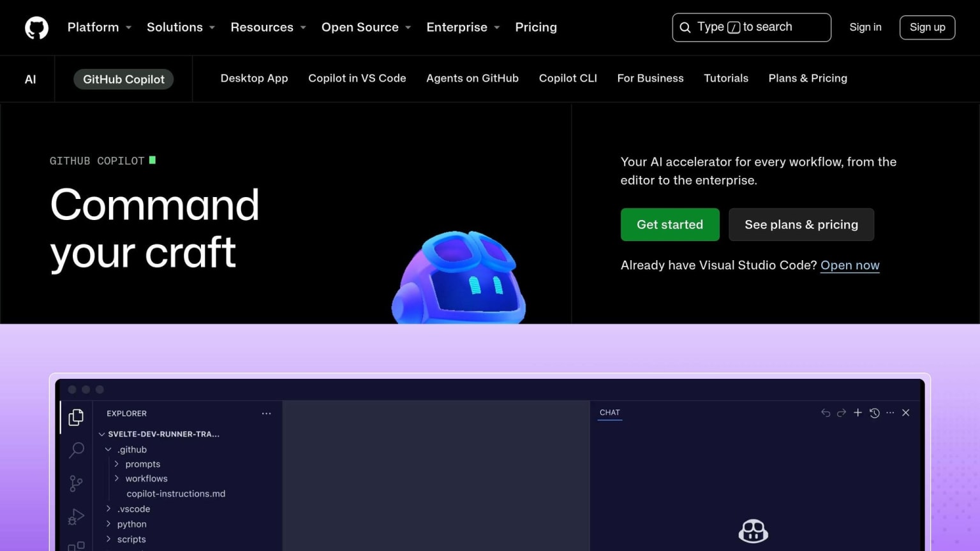The height and width of the screenshot is (551, 980).
Task: Select the Run and Debug icon in sidebar
Action: pyautogui.click(x=76, y=517)
